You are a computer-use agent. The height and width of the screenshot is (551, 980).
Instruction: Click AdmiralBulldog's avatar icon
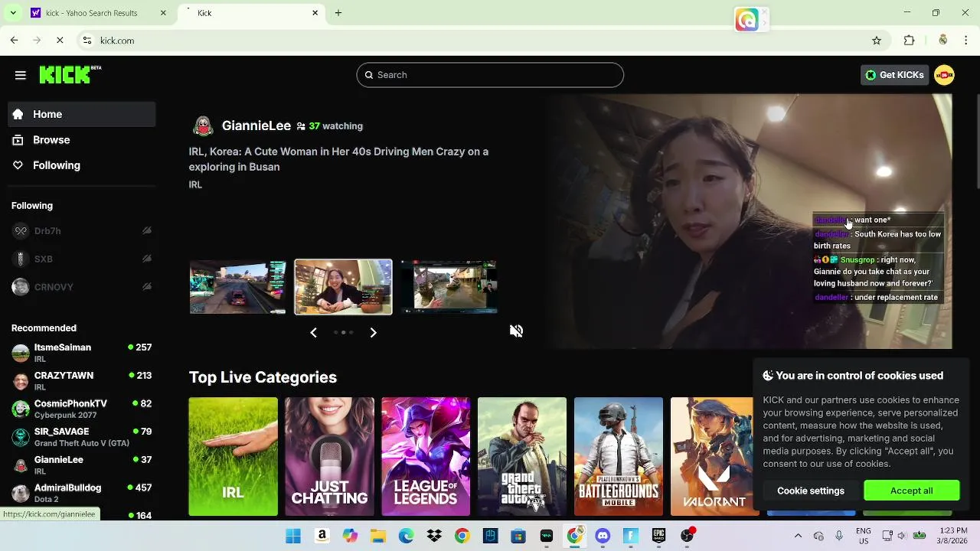(x=21, y=493)
